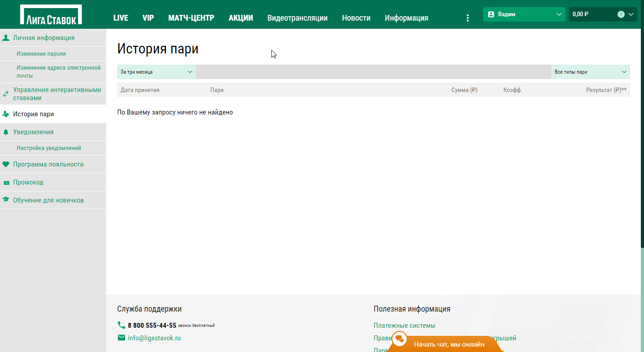Click the user profile icon next to Вадим
The width and height of the screenshot is (644, 352).
[x=491, y=14]
